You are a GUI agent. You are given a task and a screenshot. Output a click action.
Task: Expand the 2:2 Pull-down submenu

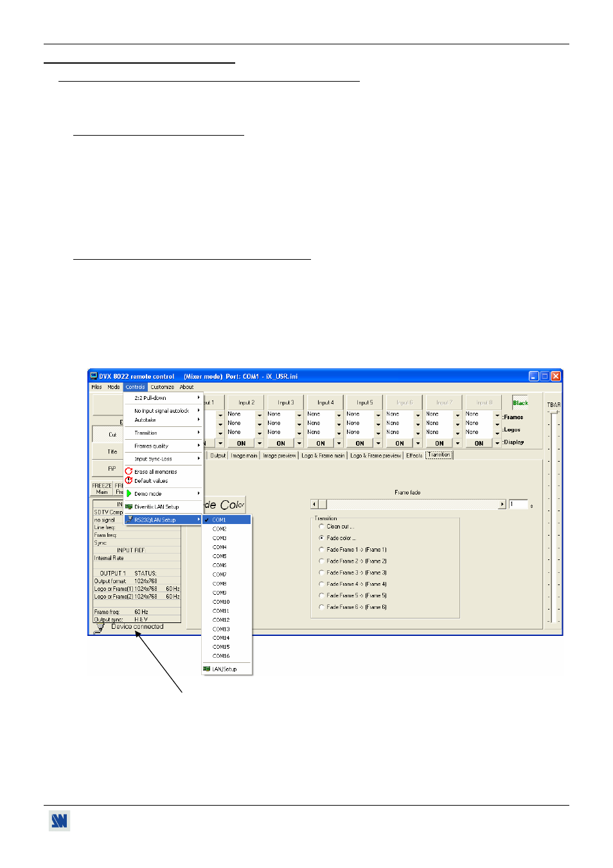[x=163, y=398]
